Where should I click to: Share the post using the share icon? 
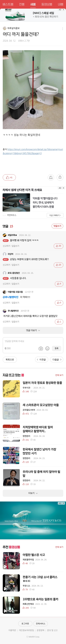tap(60, 177)
